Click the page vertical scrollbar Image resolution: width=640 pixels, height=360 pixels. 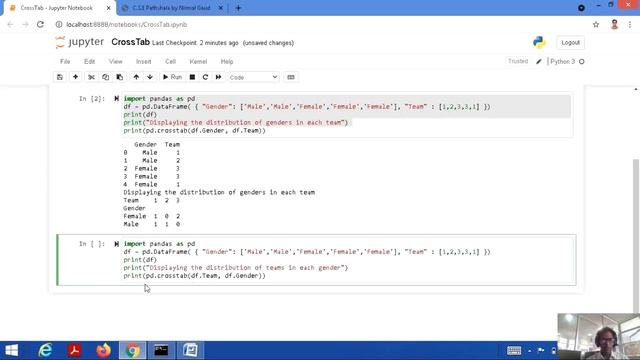pyautogui.click(x=636, y=235)
